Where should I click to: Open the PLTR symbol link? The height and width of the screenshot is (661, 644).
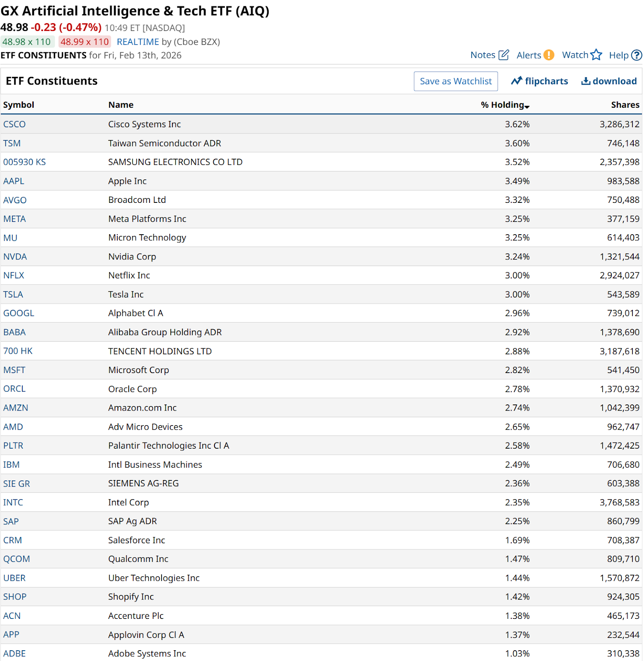click(x=13, y=446)
